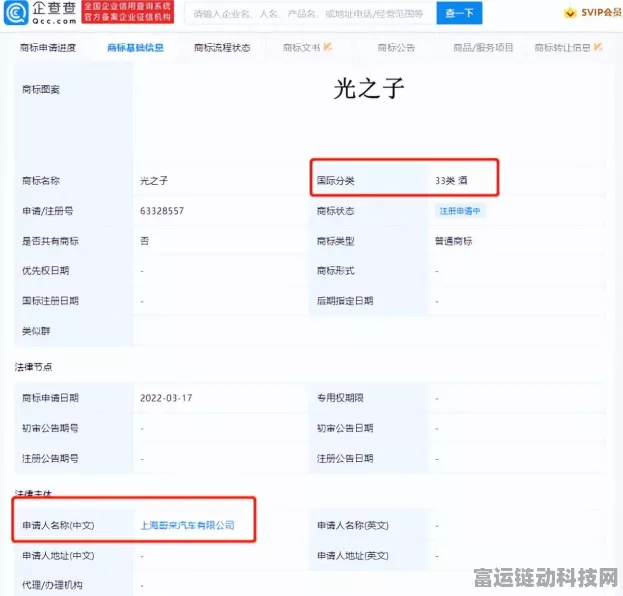Go to 商标公告 tab

pyautogui.click(x=396, y=48)
